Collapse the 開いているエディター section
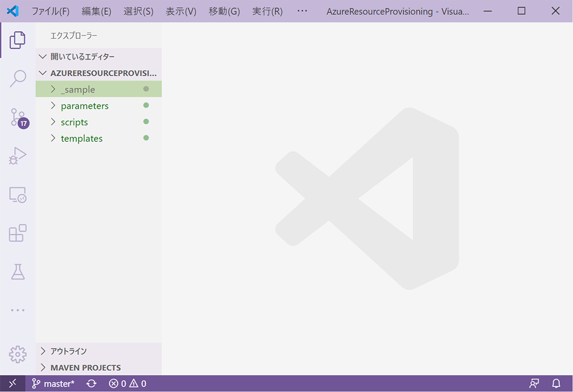The image size is (573, 392). pyautogui.click(x=99, y=57)
